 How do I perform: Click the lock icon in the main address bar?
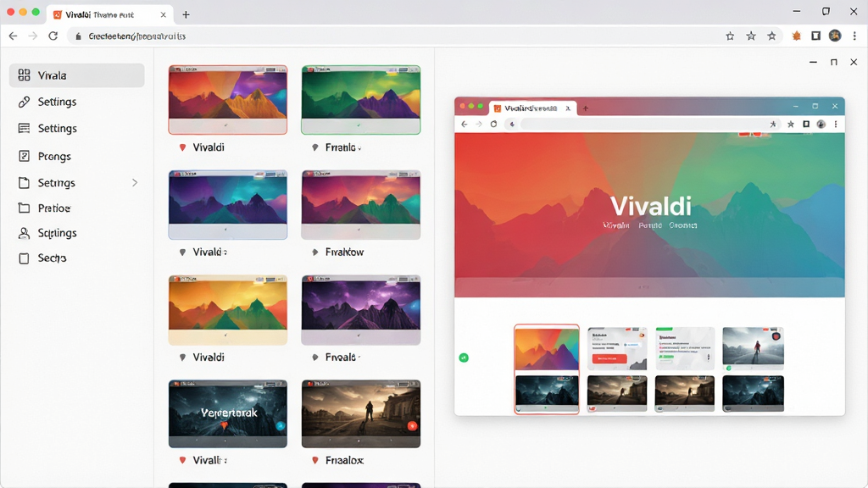point(78,36)
